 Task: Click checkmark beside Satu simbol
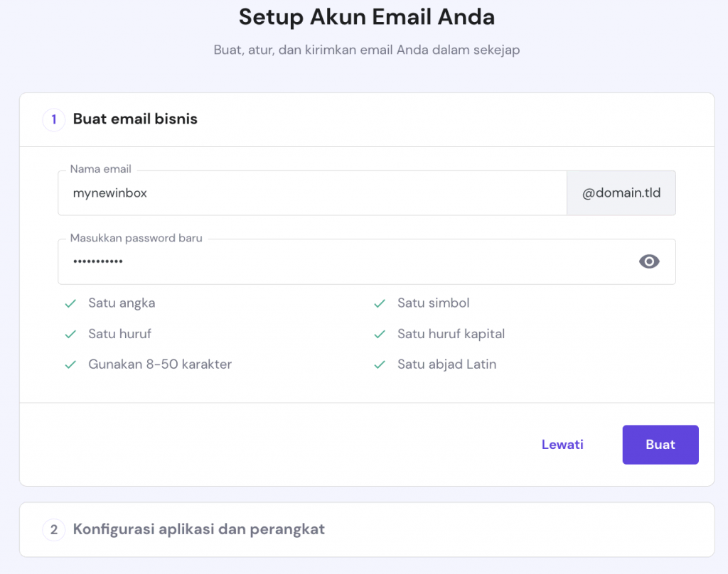(380, 303)
